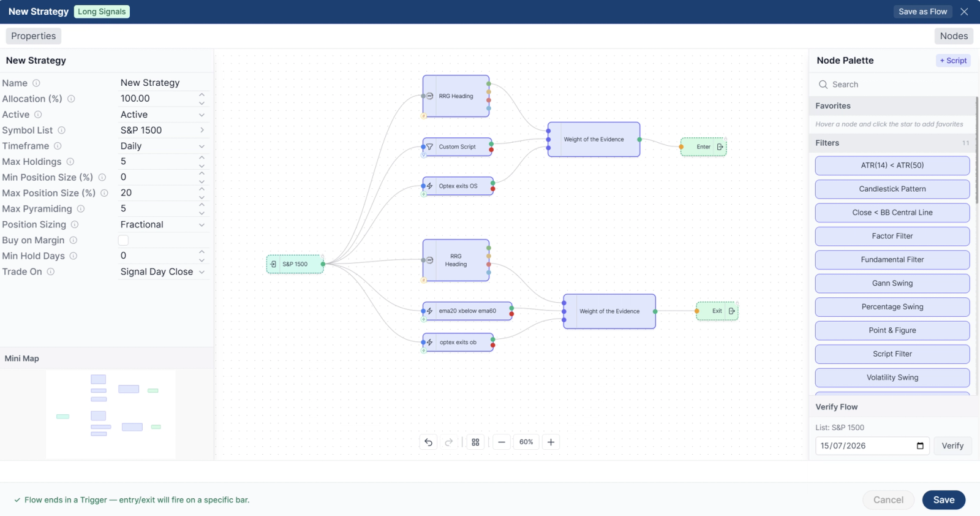This screenshot has width=980, height=516.
Task: Select Gann Swing palette node
Action: click(x=892, y=283)
